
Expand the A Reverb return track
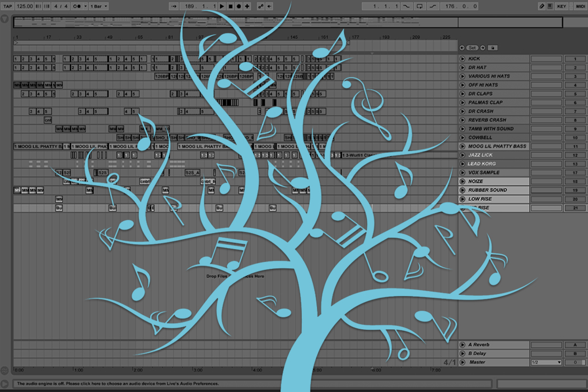[461, 344]
